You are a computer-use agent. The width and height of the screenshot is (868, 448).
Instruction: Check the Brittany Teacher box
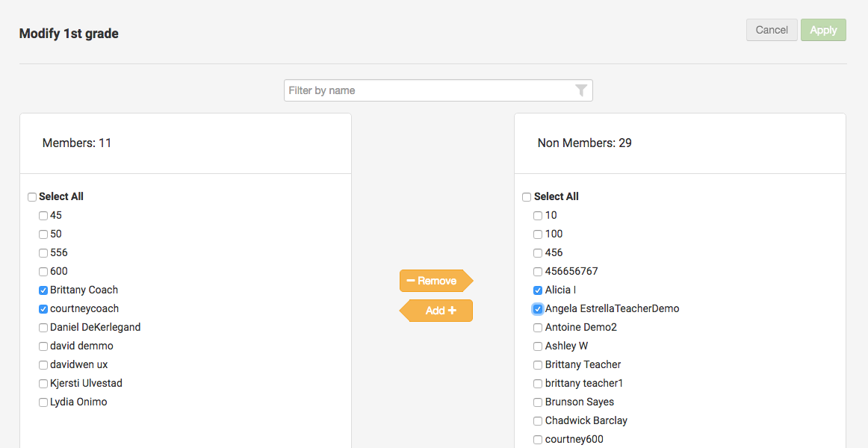pyautogui.click(x=538, y=365)
